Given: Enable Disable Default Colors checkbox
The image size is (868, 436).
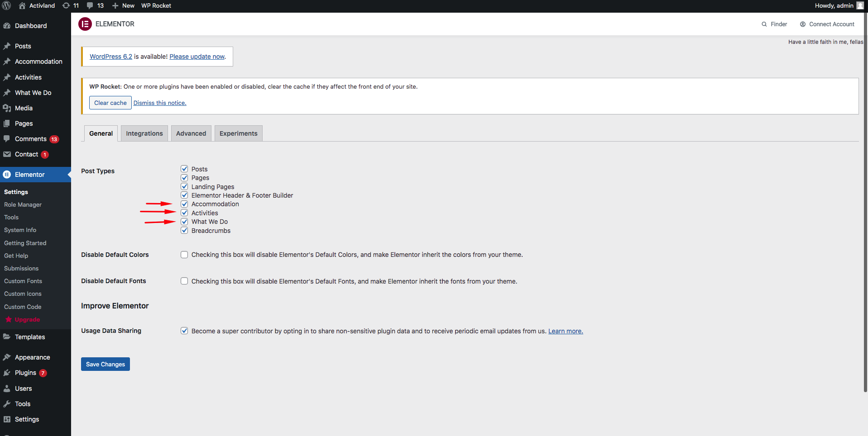Looking at the screenshot, I should (184, 255).
